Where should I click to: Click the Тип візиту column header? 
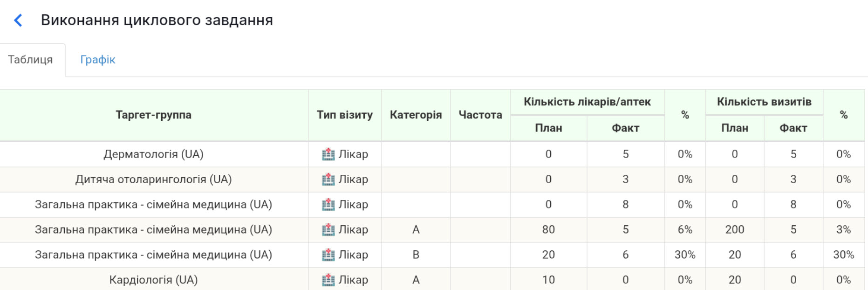click(344, 115)
